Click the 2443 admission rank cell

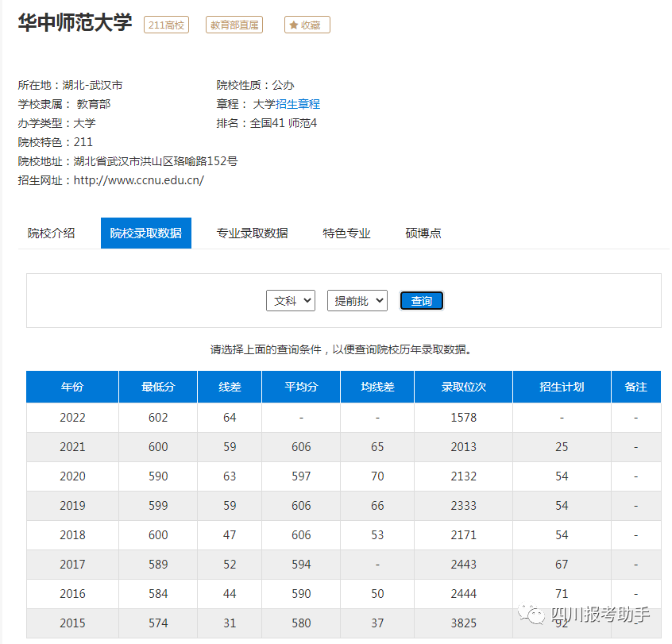pyautogui.click(x=464, y=565)
